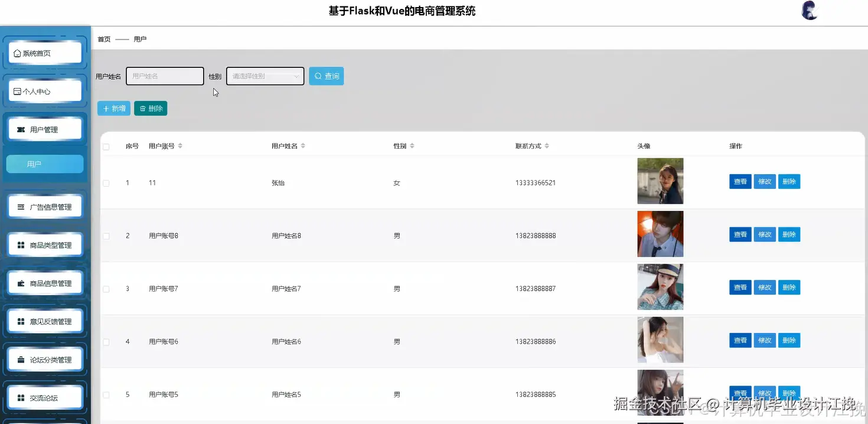Viewport: 868px width, 424px height.
Task: Click the grid icon beside 商品类型管理
Action: (21, 245)
